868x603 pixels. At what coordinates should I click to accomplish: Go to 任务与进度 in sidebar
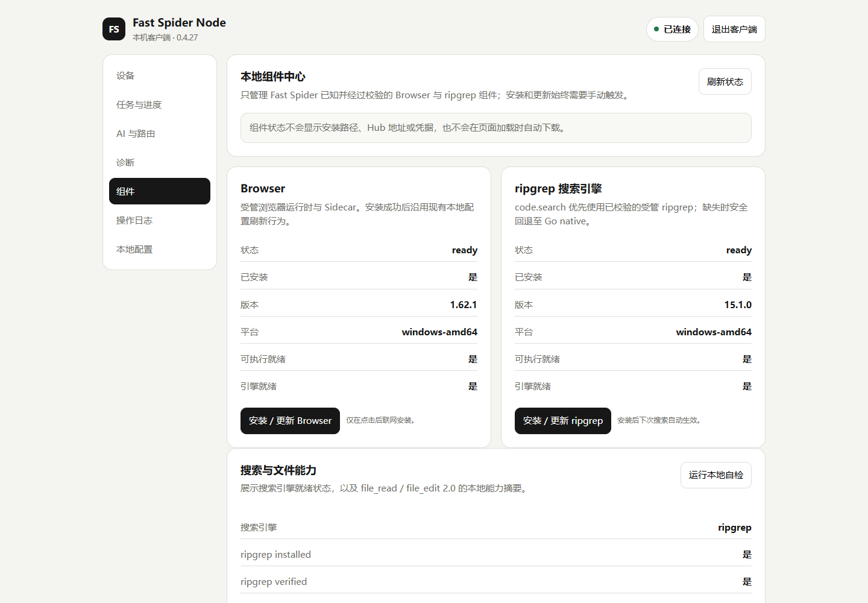(160, 104)
